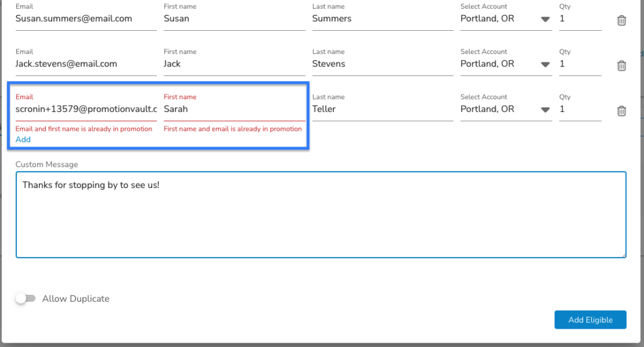Viewport: 644px width, 347px height.
Task: Click the Qty field in Susan's row
Action: tap(580, 19)
